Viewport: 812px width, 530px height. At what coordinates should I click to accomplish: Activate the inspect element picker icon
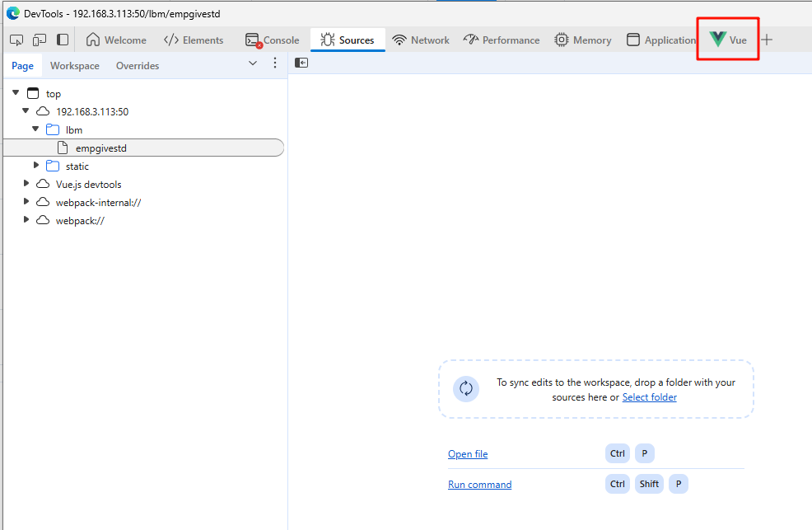pyautogui.click(x=16, y=40)
